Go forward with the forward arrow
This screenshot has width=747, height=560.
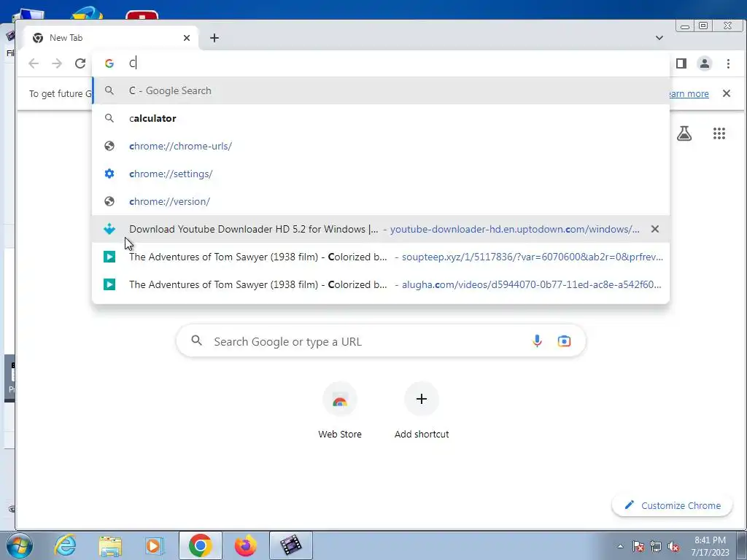click(x=57, y=63)
